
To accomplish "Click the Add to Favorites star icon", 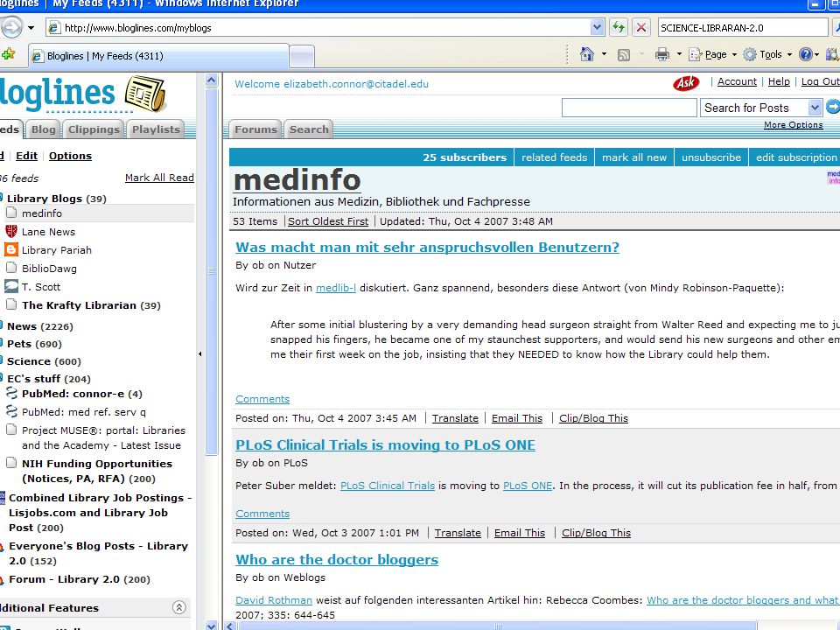I will [8, 54].
